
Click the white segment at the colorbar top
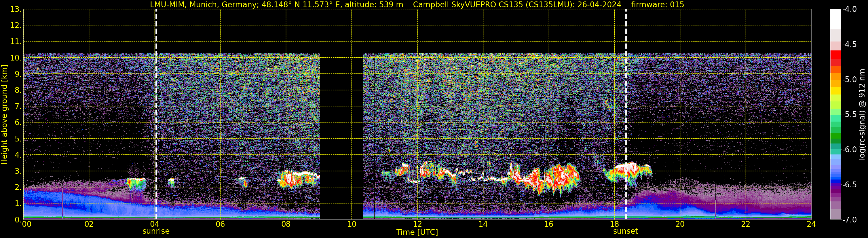pyautogui.click(x=836, y=19)
